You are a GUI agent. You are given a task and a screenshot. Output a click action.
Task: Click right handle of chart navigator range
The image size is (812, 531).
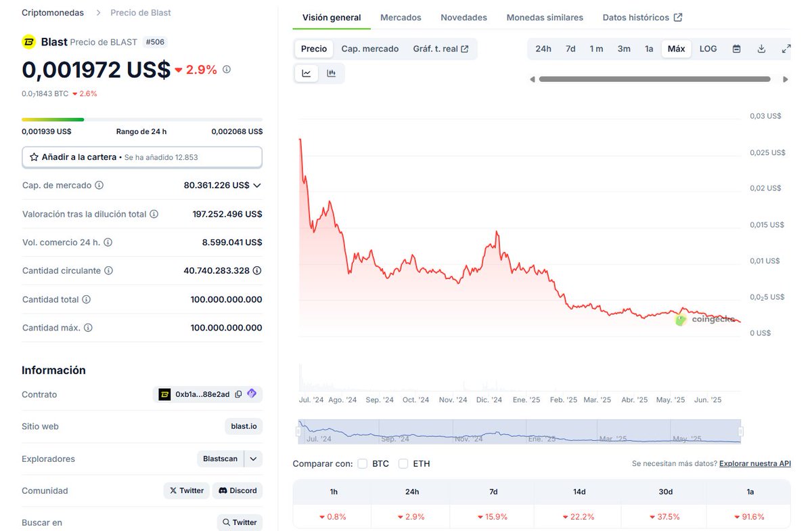(741, 431)
